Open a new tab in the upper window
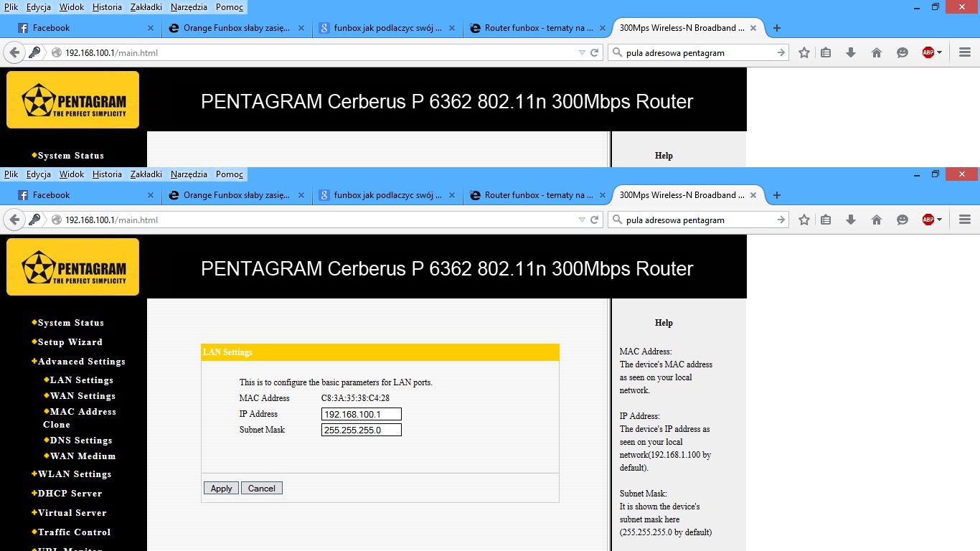The width and height of the screenshot is (980, 551). (777, 28)
